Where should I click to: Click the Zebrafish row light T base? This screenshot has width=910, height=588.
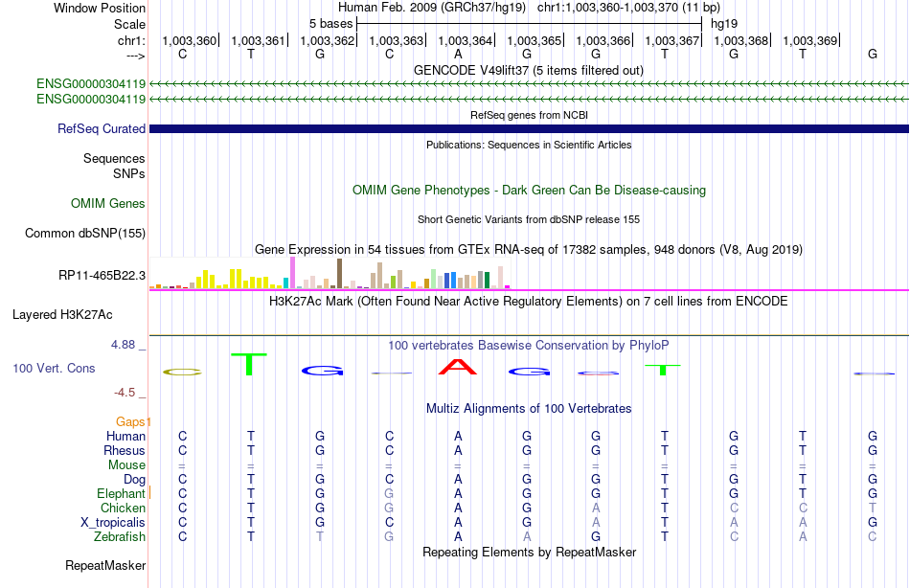pyautogui.click(x=320, y=537)
